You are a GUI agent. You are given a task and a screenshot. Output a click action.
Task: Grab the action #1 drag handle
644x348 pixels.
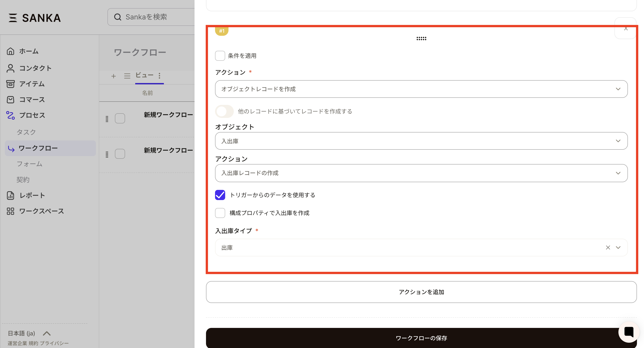[421, 39]
